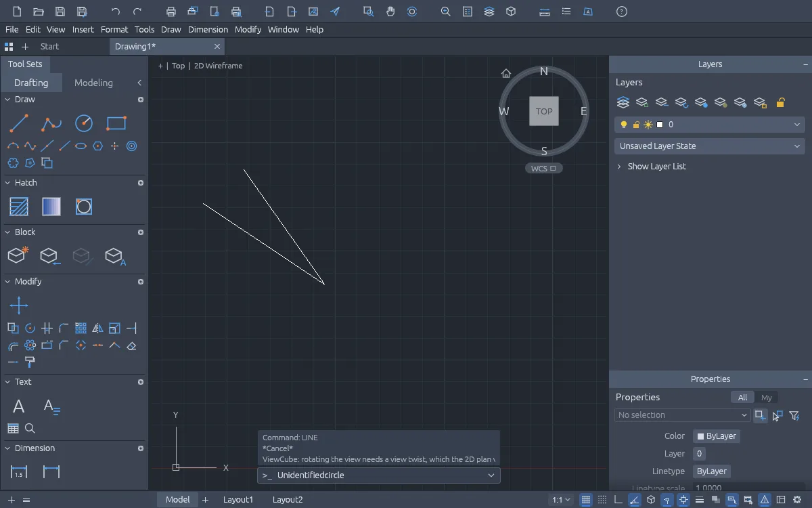Select the Circle draw tool

(84, 123)
